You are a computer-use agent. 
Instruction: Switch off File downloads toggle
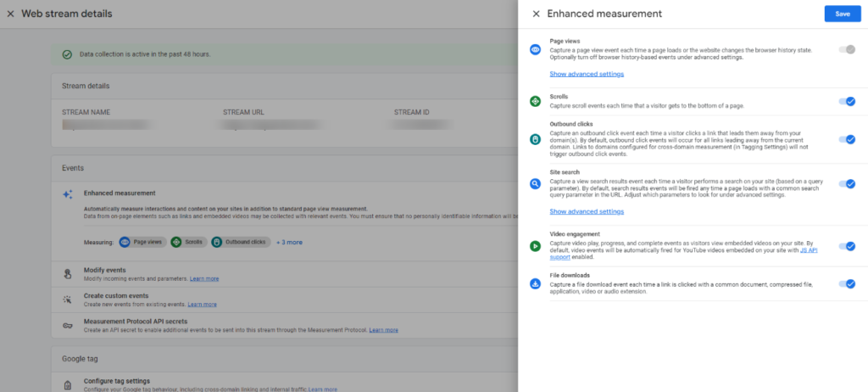coord(847,283)
